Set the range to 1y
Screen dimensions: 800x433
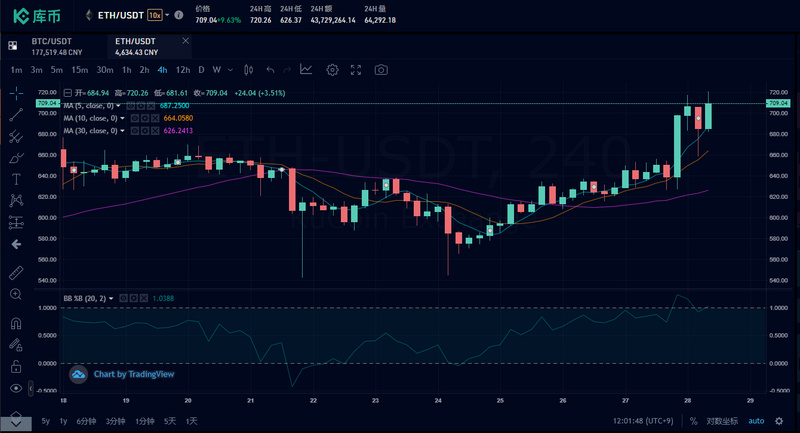(x=63, y=421)
